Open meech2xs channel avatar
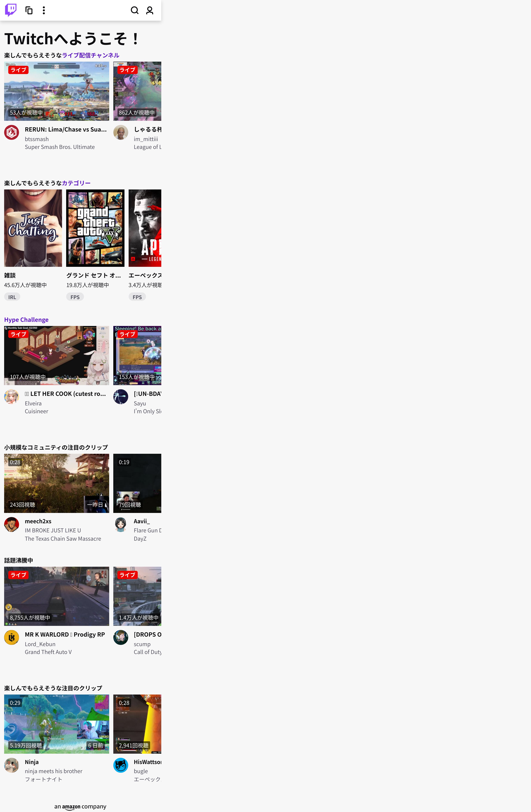Screen dimensions: 531x812 [x=12, y=524]
